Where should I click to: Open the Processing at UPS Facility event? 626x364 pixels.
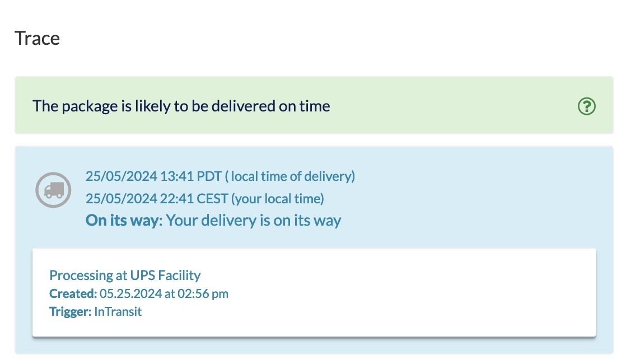[x=125, y=275]
